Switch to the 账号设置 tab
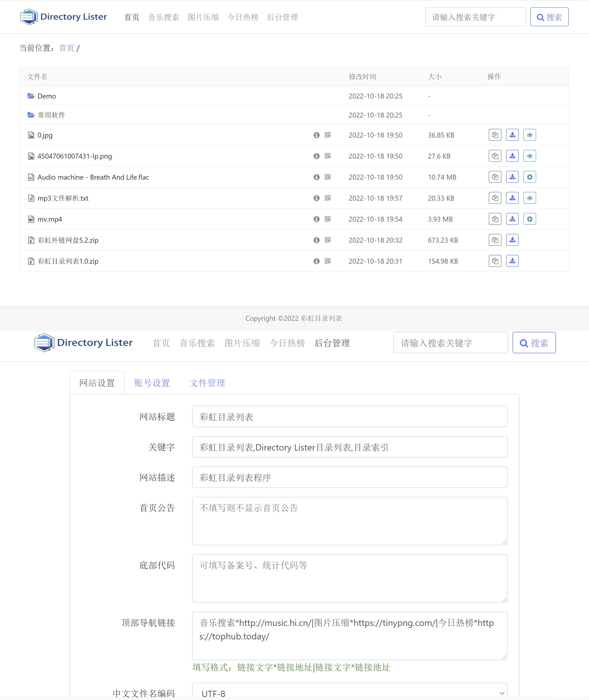Screen dimensions: 589x700 [x=152, y=383]
